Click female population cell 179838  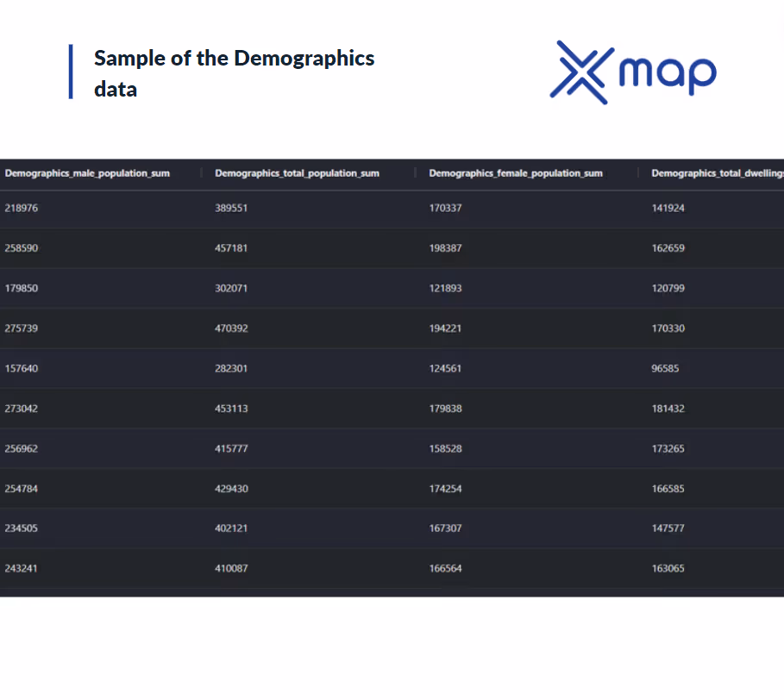pyautogui.click(x=446, y=409)
